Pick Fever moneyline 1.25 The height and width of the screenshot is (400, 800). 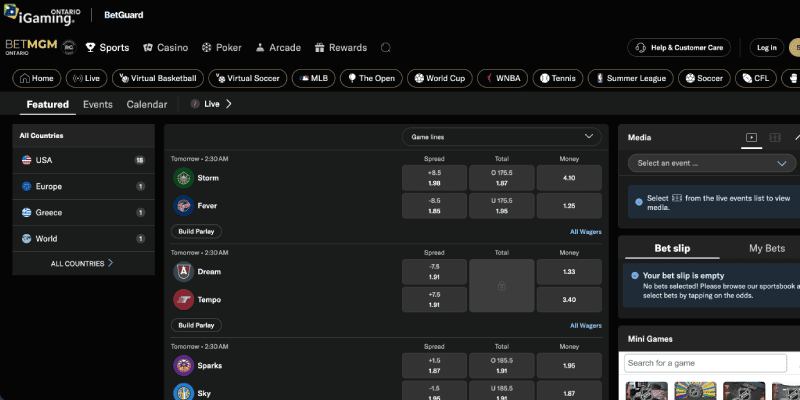569,206
